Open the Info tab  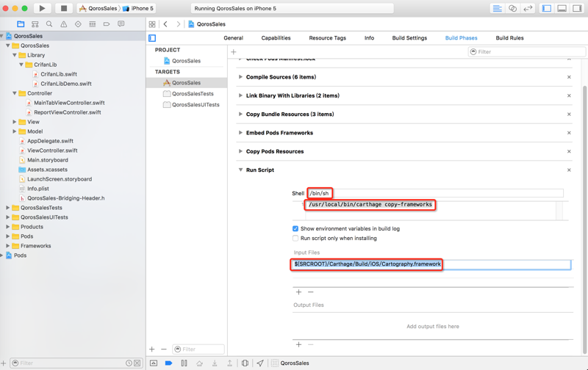click(369, 38)
